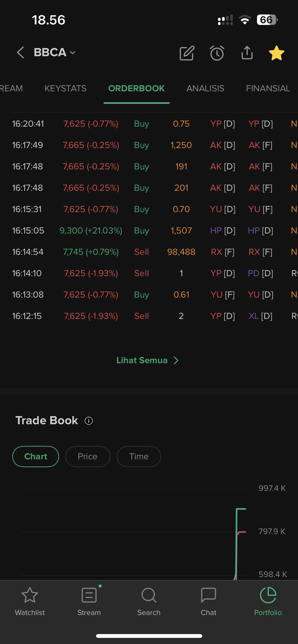Select the Chart view toggle
298x644 pixels.
36,457
